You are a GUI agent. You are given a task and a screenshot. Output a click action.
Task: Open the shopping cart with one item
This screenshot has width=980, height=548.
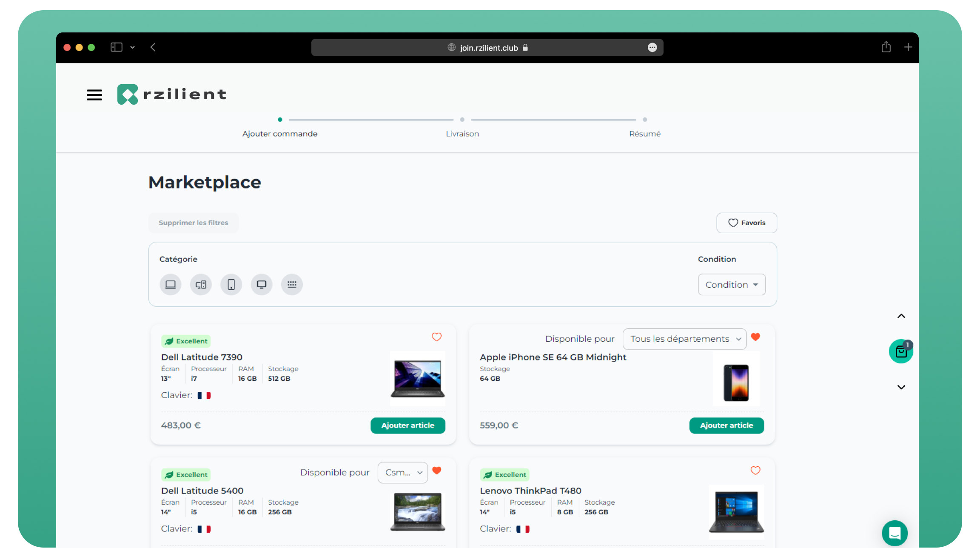coord(901,351)
